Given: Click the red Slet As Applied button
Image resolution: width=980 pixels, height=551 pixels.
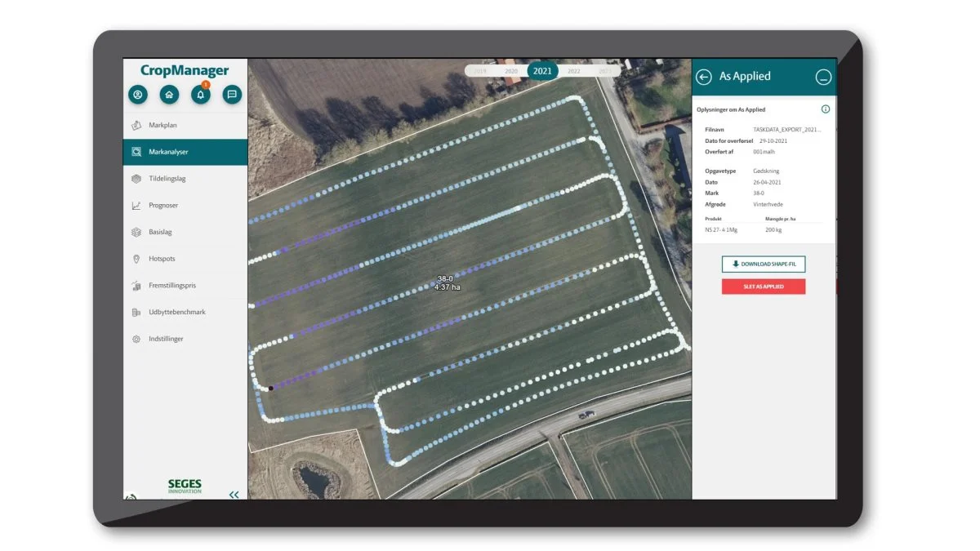Looking at the screenshot, I should tap(764, 287).
